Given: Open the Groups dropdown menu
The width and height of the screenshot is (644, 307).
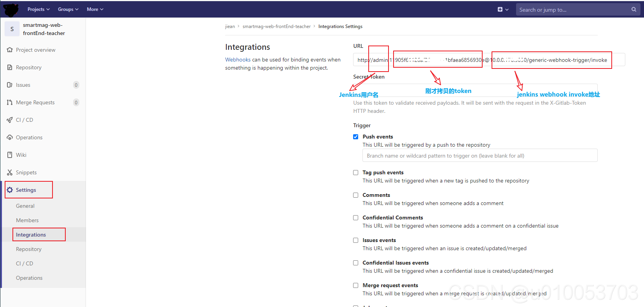Looking at the screenshot, I should click(x=68, y=9).
